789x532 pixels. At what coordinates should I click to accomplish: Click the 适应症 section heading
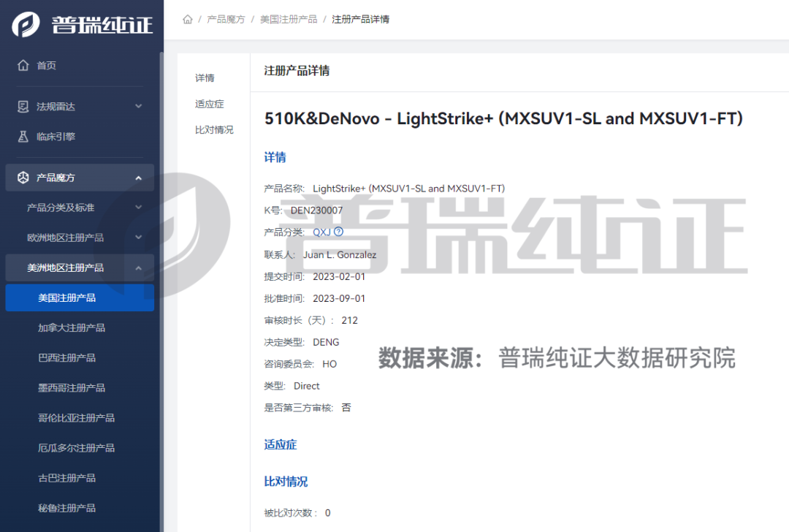click(281, 444)
